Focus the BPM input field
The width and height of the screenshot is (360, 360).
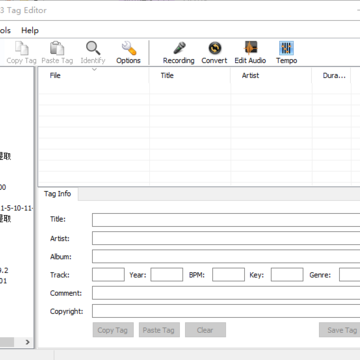tap(228, 275)
